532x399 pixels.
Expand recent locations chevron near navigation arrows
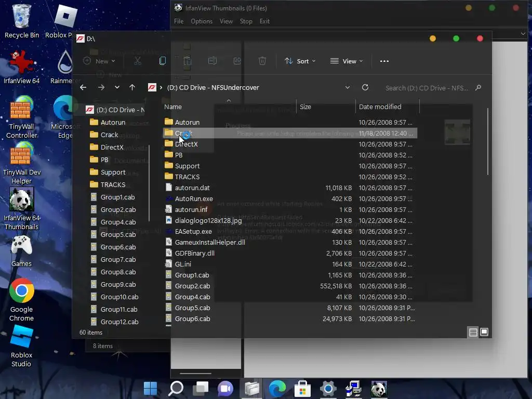[117, 87]
